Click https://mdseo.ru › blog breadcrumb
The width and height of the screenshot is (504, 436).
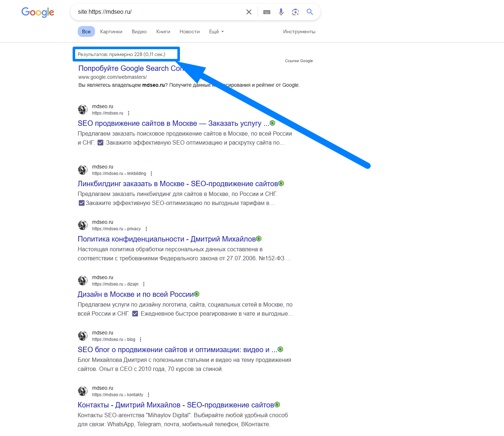(114, 339)
